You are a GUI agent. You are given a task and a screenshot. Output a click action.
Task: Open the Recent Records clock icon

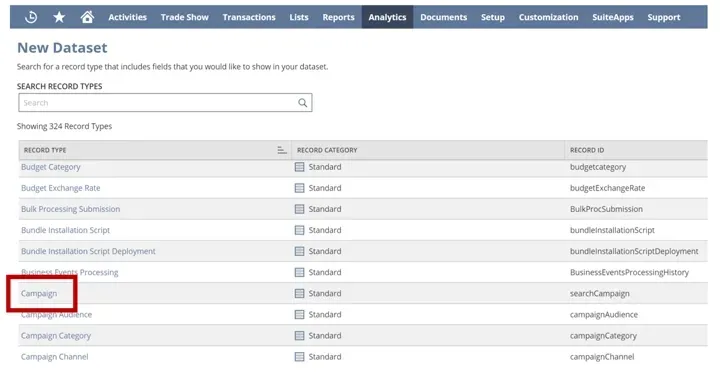(31, 17)
